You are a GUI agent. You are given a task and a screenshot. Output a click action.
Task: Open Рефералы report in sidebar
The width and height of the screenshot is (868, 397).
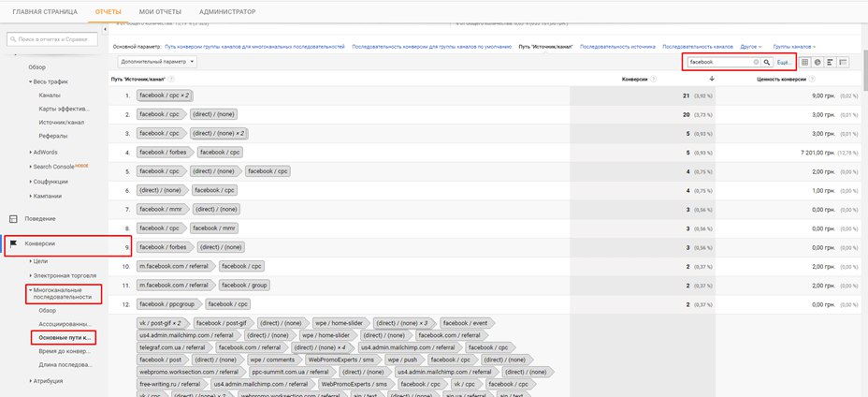pyautogui.click(x=53, y=136)
